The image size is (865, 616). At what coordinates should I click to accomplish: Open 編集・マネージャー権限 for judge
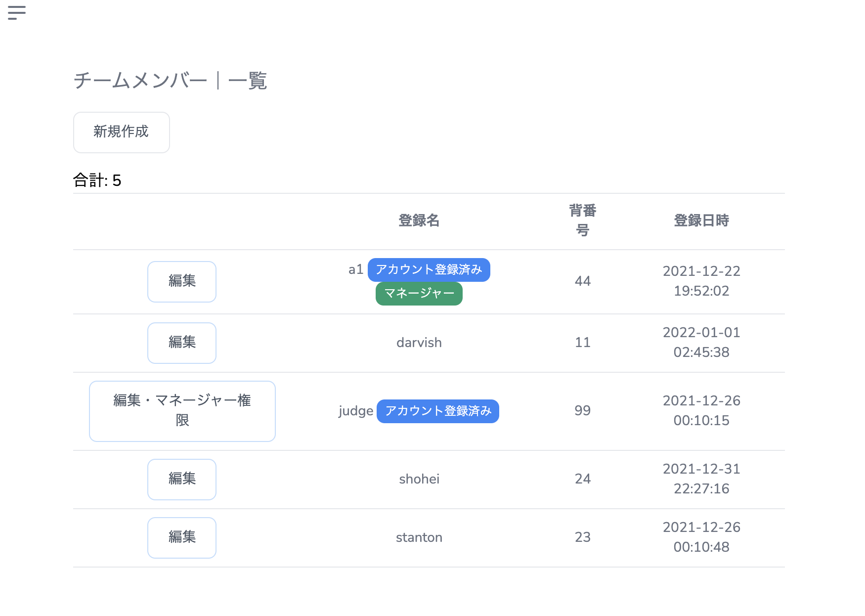click(x=182, y=411)
